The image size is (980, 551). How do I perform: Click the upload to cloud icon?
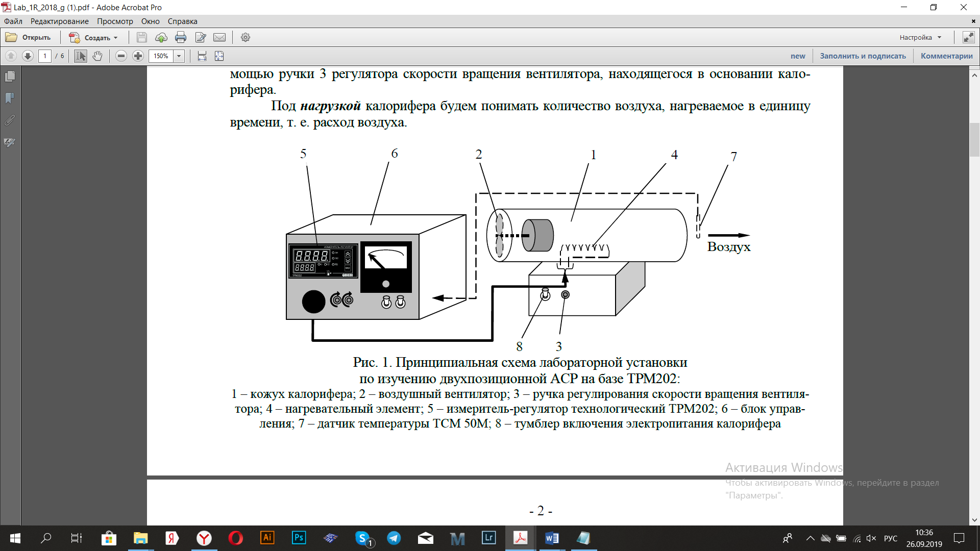coord(161,37)
